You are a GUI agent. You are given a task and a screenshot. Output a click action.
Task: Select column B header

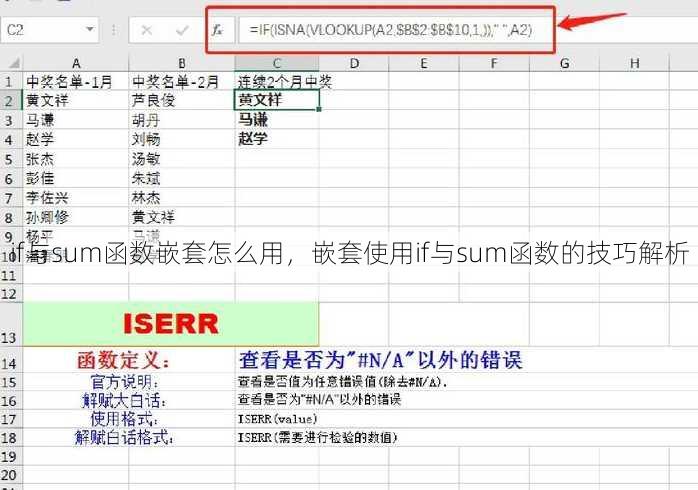(x=182, y=63)
